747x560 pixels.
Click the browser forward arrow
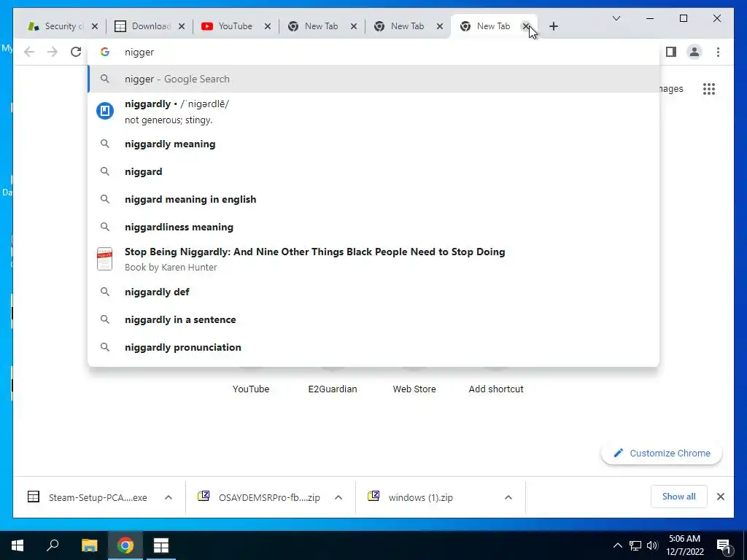53,52
